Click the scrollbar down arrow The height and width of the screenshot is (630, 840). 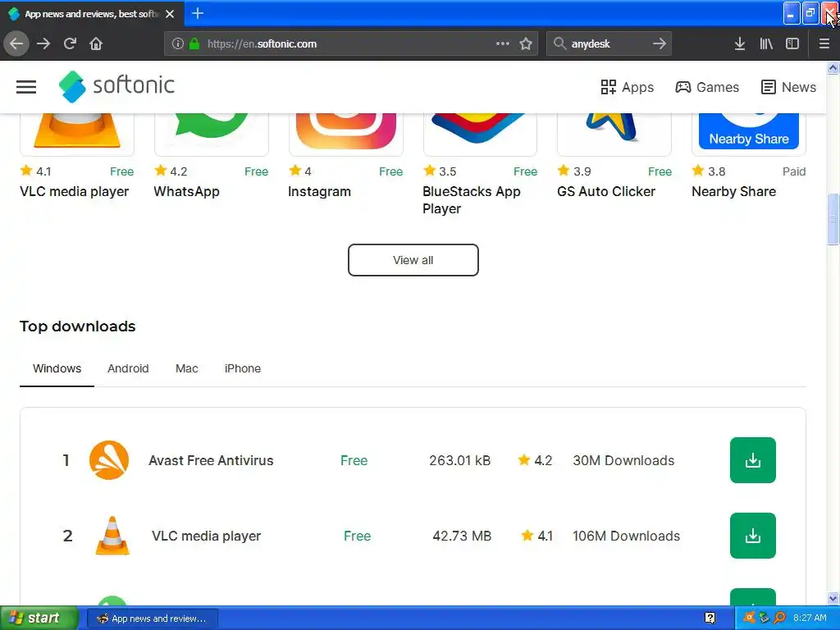tap(833, 598)
